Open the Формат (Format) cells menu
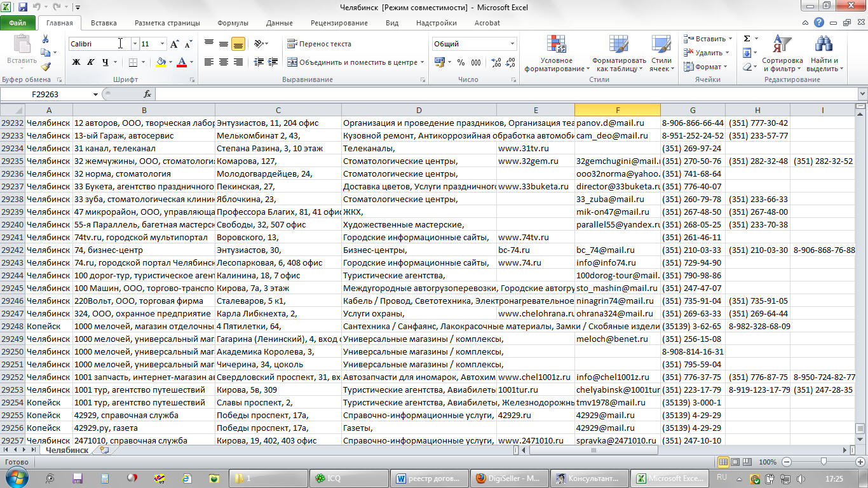868x488 pixels. coord(704,67)
